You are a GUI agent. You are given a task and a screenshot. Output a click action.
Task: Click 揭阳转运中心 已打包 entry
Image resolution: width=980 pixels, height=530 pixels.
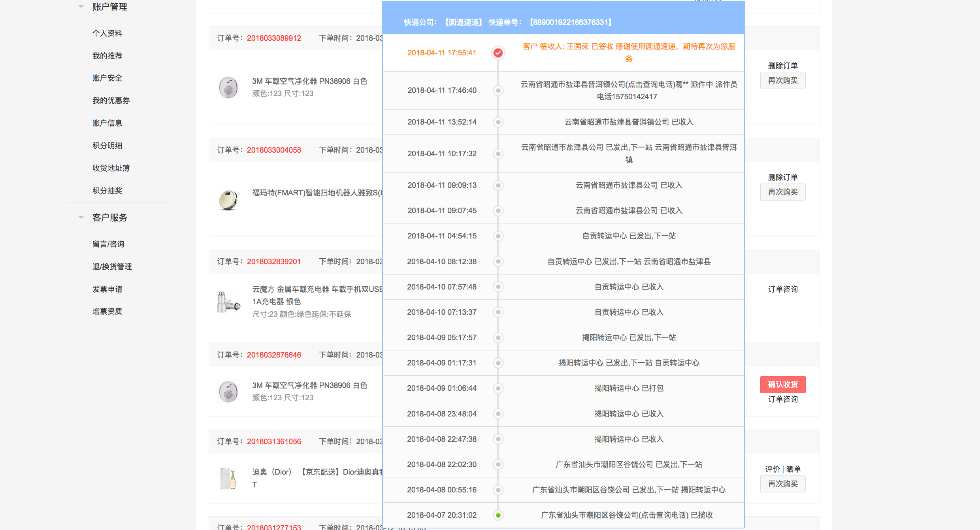629,388
